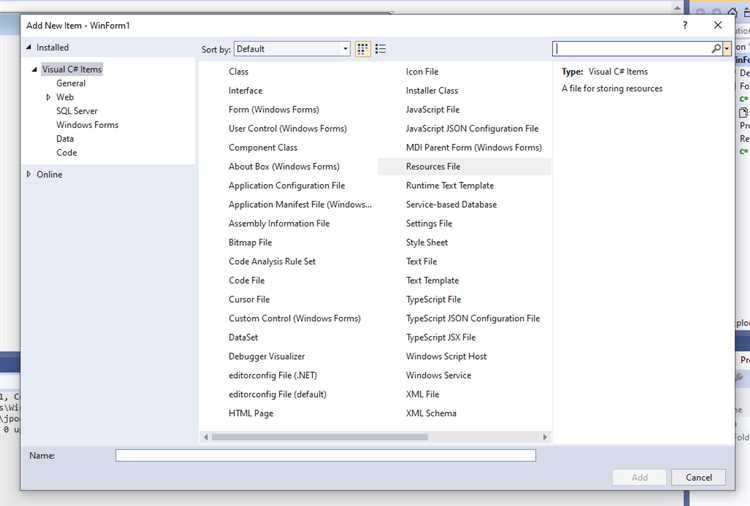Image resolution: width=750 pixels, height=506 pixels.
Task: Select Code Analysis Rule Set template
Action: (272, 261)
